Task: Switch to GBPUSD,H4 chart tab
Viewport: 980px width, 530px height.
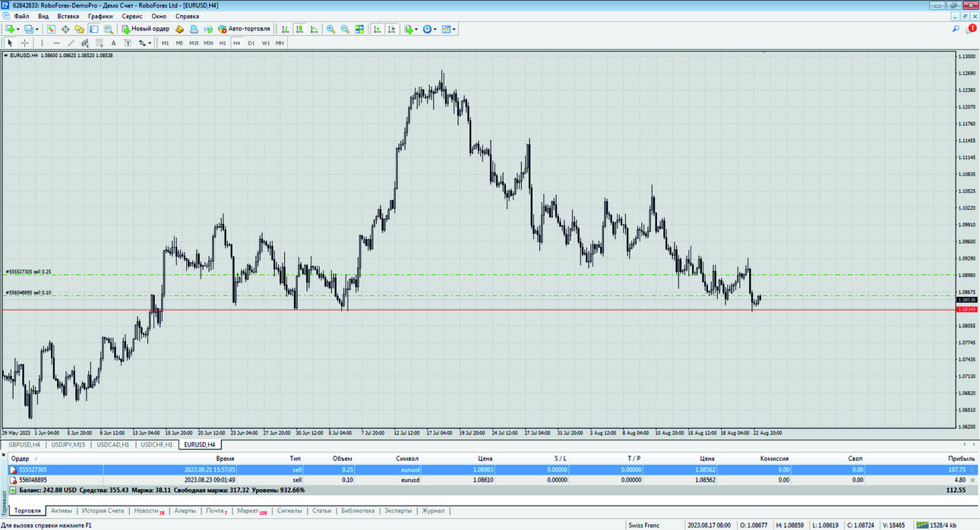Action: [x=24, y=444]
